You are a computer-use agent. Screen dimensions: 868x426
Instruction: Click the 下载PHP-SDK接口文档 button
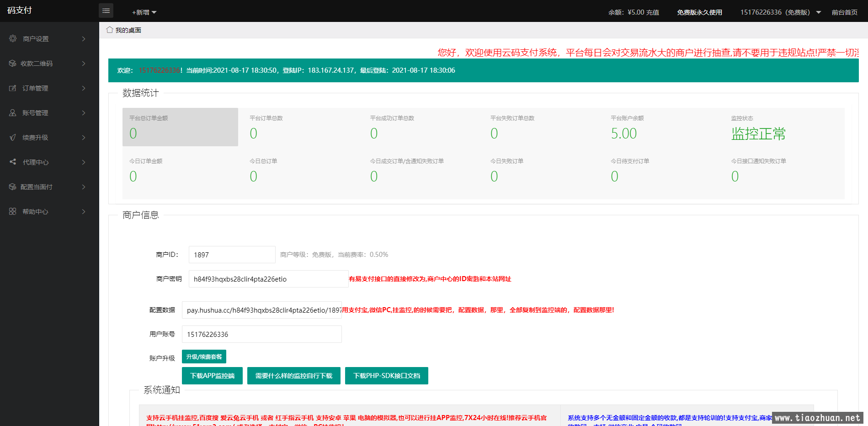click(x=387, y=376)
